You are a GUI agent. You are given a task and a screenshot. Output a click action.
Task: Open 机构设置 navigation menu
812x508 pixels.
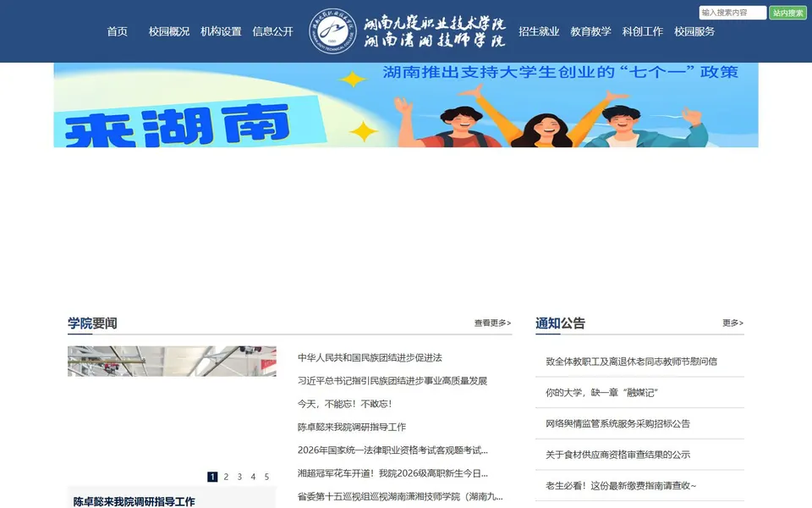click(221, 31)
